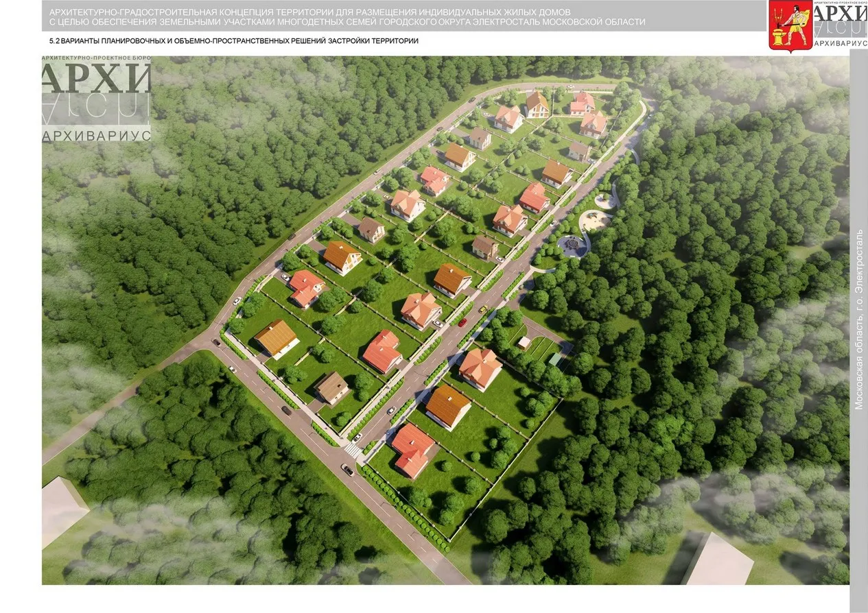The width and height of the screenshot is (868, 613).
Task: Click the АРХИТЕКТУРНО-ПРОЕКТНОЕ БЮРО caption above the watermark
Action: pos(96,60)
